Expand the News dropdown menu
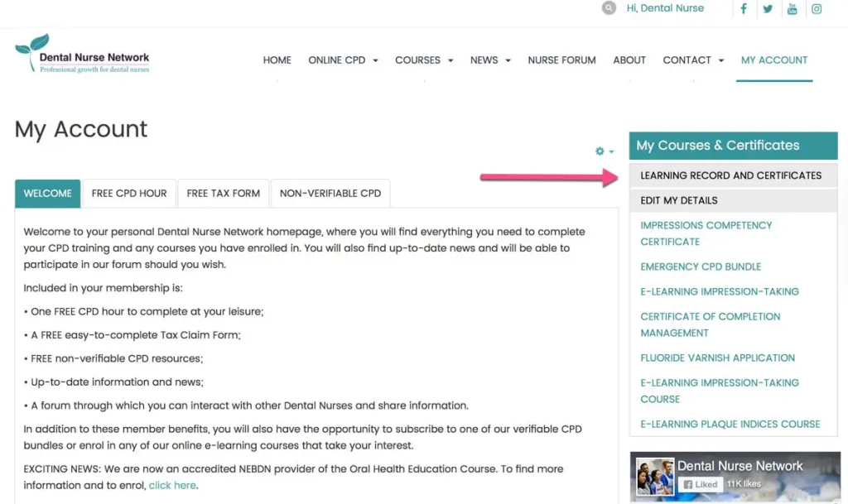848x504 pixels. [x=490, y=60]
